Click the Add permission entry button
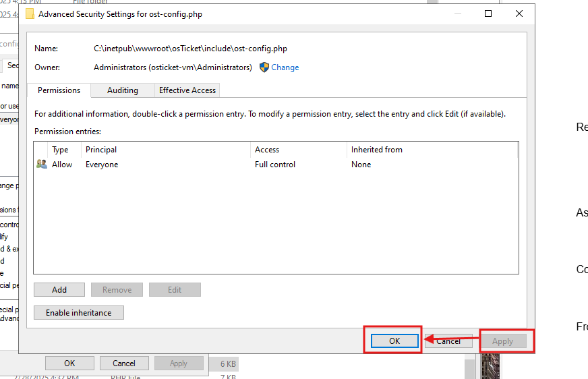588x379 pixels. click(x=59, y=290)
